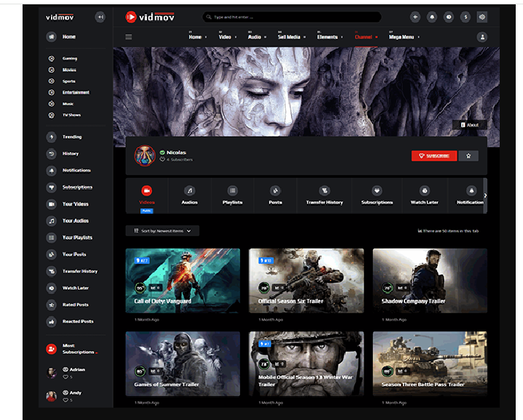Open the Gaming category icon
Screen dimensions: 523x420
click(52, 59)
